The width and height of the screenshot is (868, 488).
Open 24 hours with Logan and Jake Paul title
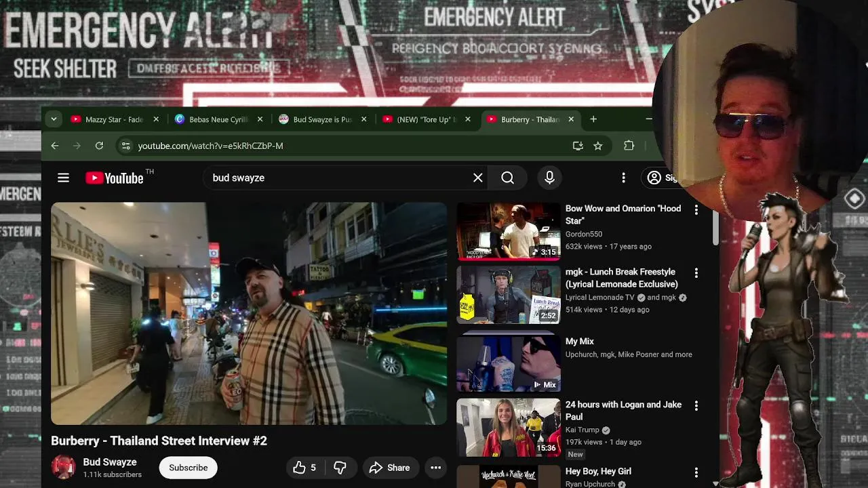tap(623, 411)
